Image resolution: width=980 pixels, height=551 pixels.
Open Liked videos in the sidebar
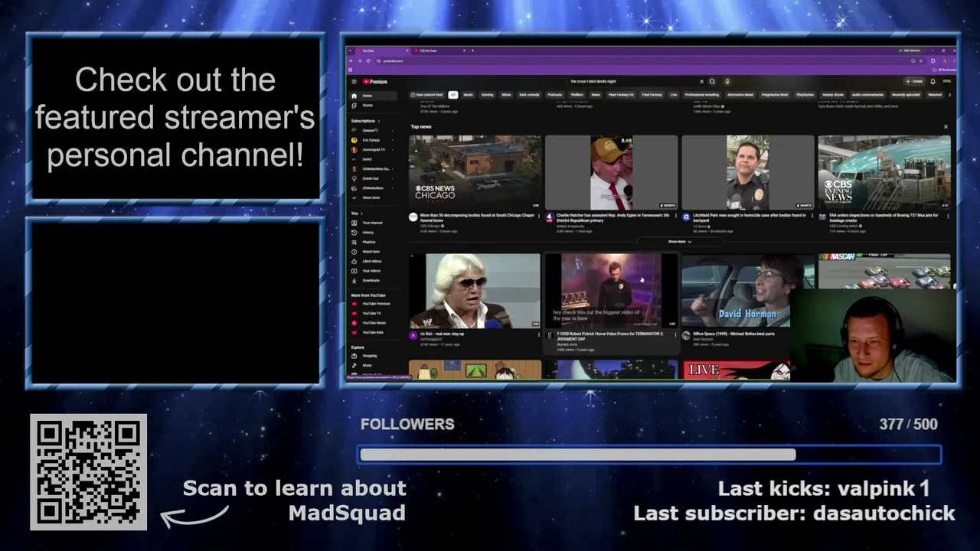(x=373, y=261)
